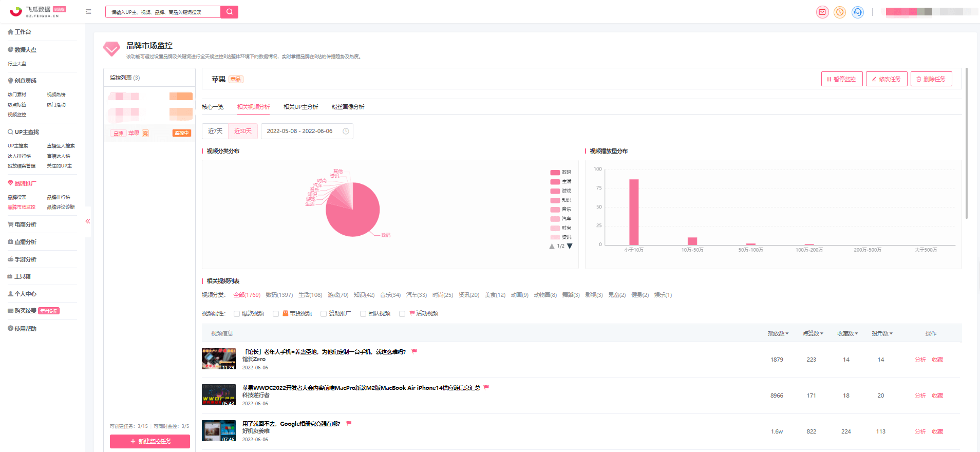Collapse sidebar with double-chevron arrow
The width and height of the screenshot is (980, 452).
coord(88,221)
